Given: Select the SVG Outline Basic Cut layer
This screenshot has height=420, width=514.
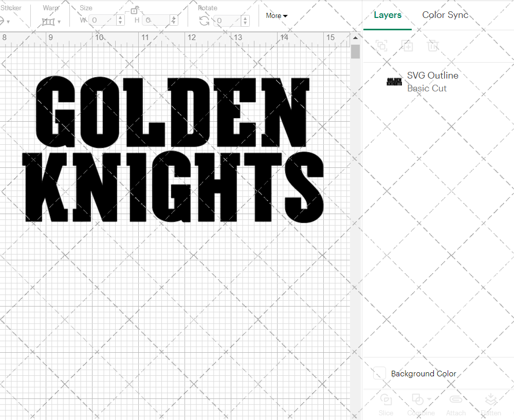Looking at the screenshot, I should point(432,82).
